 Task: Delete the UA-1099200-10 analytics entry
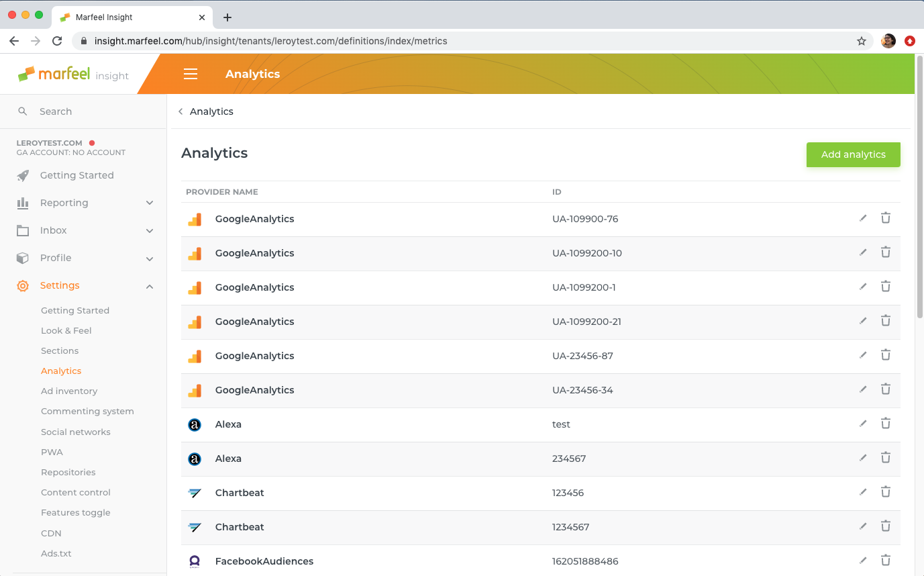point(886,252)
